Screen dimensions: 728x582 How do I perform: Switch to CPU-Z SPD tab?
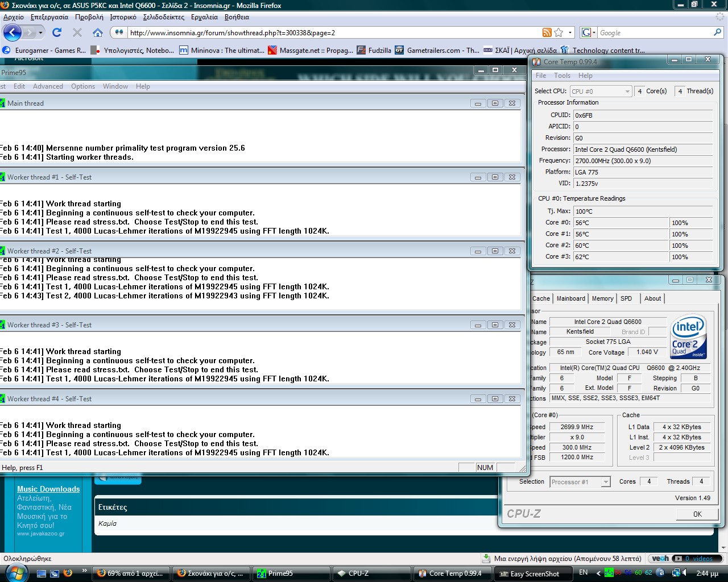[626, 298]
